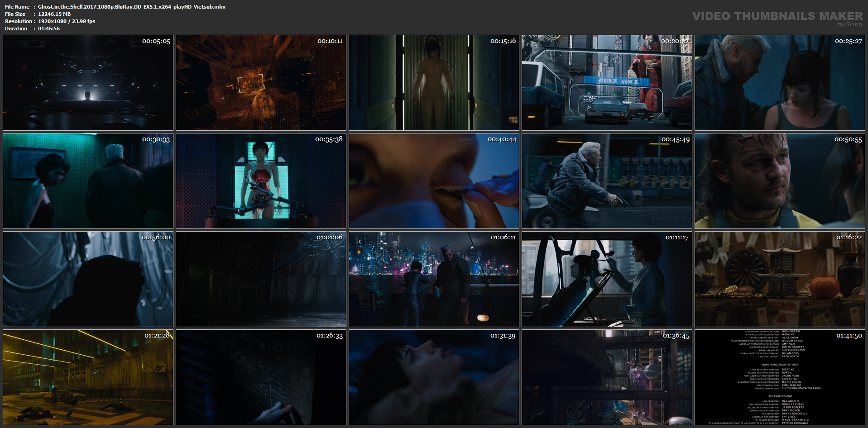The width and height of the screenshot is (868, 428).
Task: Open the dark frame at 01:01:06
Action: tap(261, 279)
